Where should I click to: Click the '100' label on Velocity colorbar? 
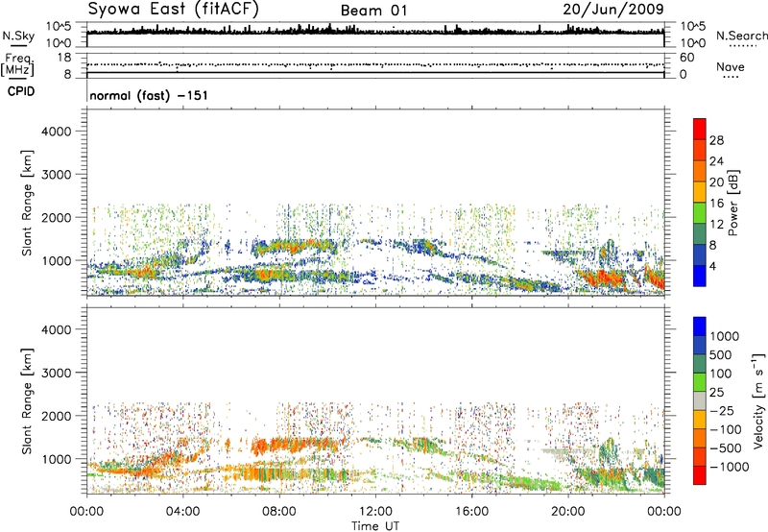(720, 374)
